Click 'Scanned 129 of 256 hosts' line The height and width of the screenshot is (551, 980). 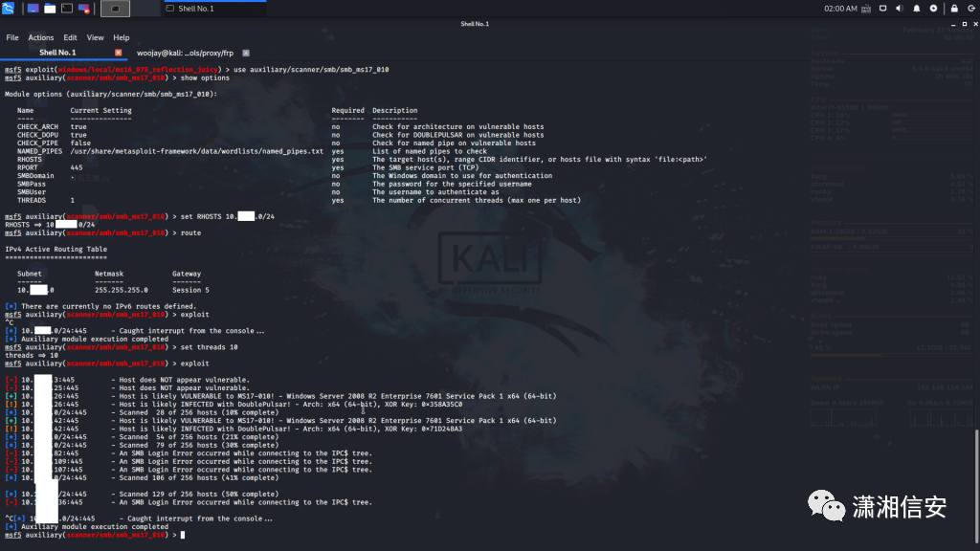click(x=142, y=495)
